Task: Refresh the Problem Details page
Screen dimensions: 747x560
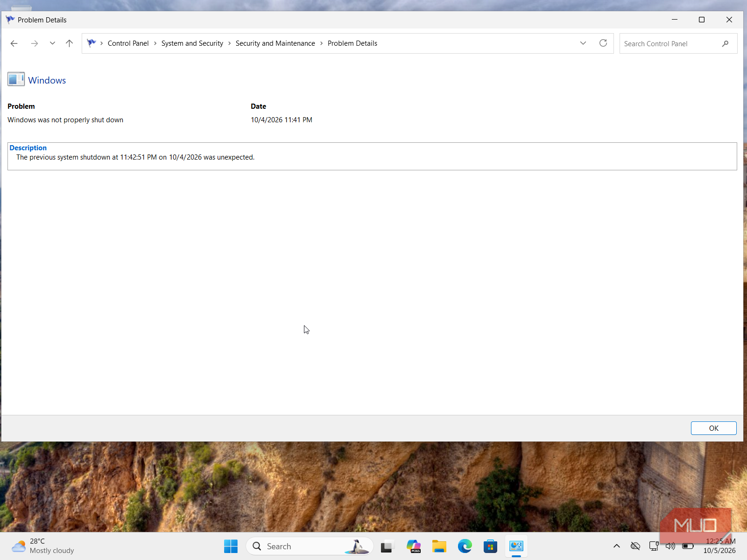Action: [x=603, y=43]
